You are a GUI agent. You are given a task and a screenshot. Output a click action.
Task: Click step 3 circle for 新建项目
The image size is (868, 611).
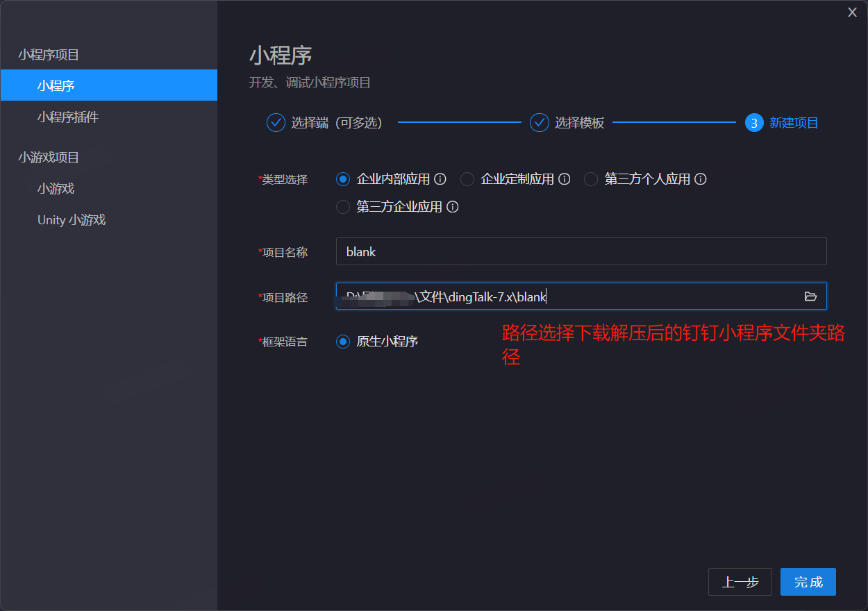[754, 123]
